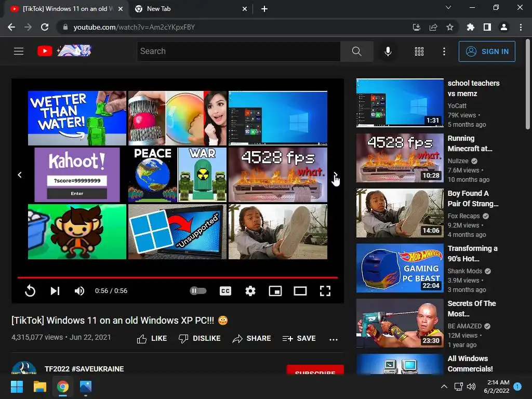
Task: Bookmark this page with the star icon
Action: coord(449,27)
